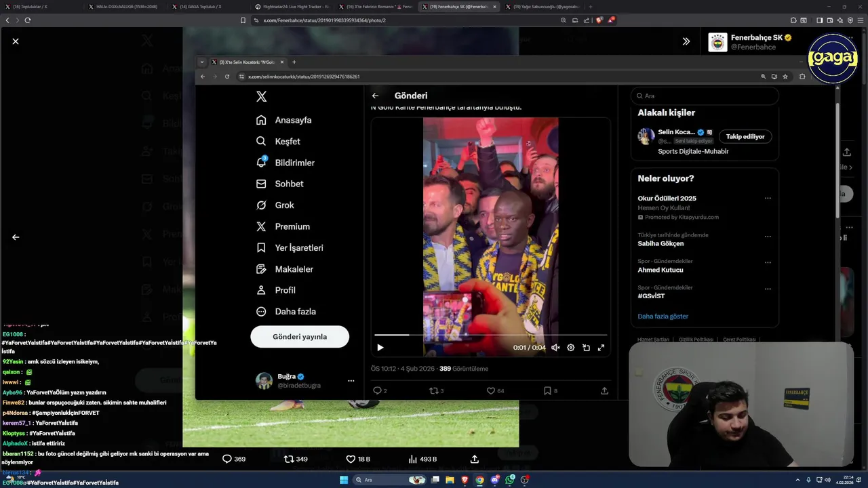Open the #GSvIST trending topic

coord(651,296)
